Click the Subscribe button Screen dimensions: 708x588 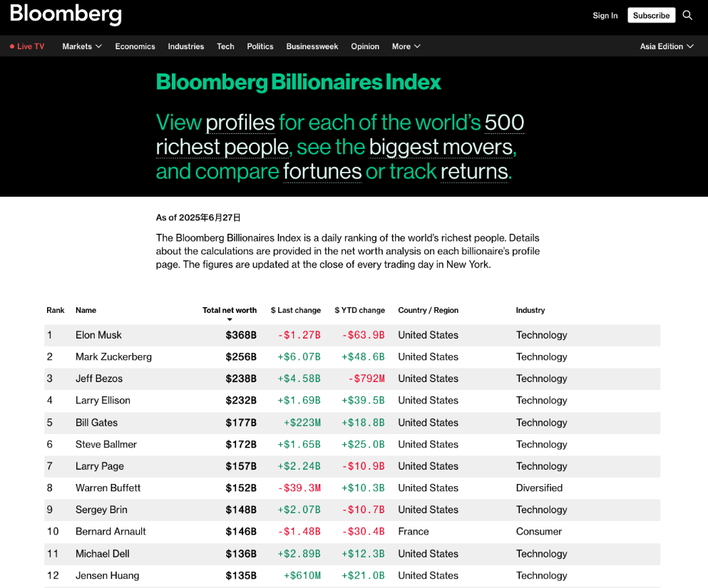coord(651,15)
